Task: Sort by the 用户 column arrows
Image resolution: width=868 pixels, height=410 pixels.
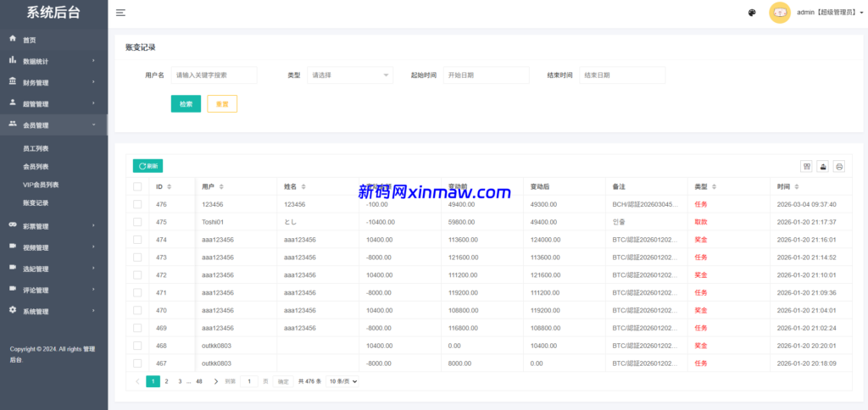Action: pos(221,186)
